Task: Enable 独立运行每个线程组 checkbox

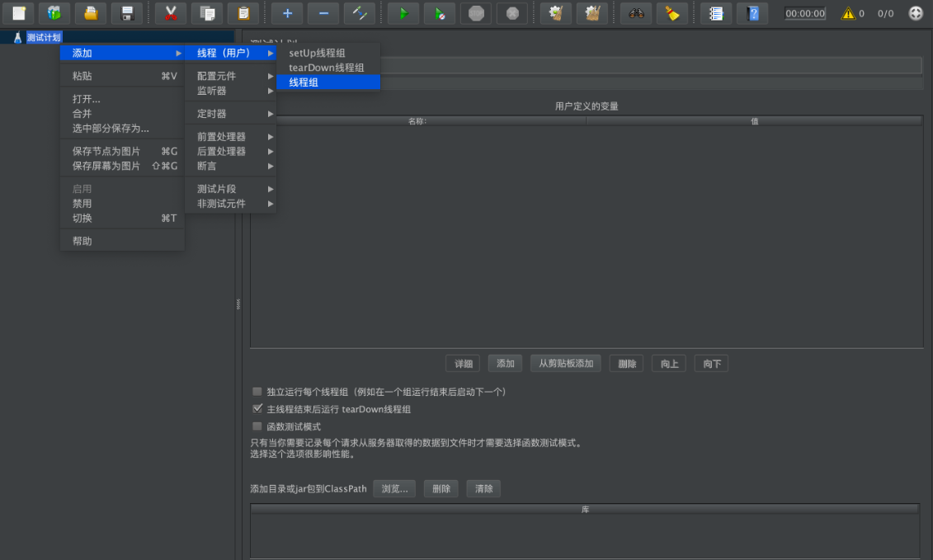Action: coord(257,392)
